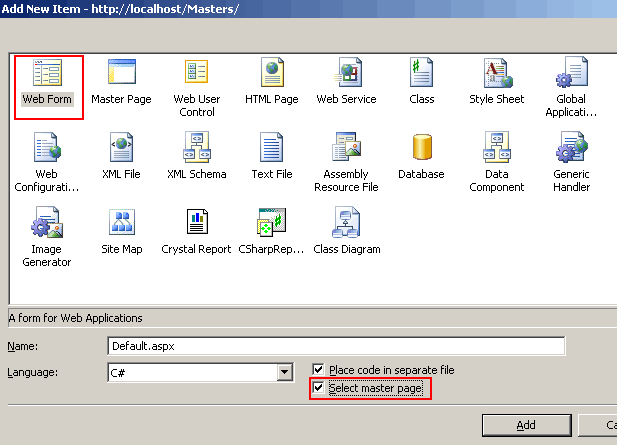Image resolution: width=617 pixels, height=445 pixels.
Task: Click the Name field containing Default.aspx
Action: pyautogui.click(x=336, y=346)
